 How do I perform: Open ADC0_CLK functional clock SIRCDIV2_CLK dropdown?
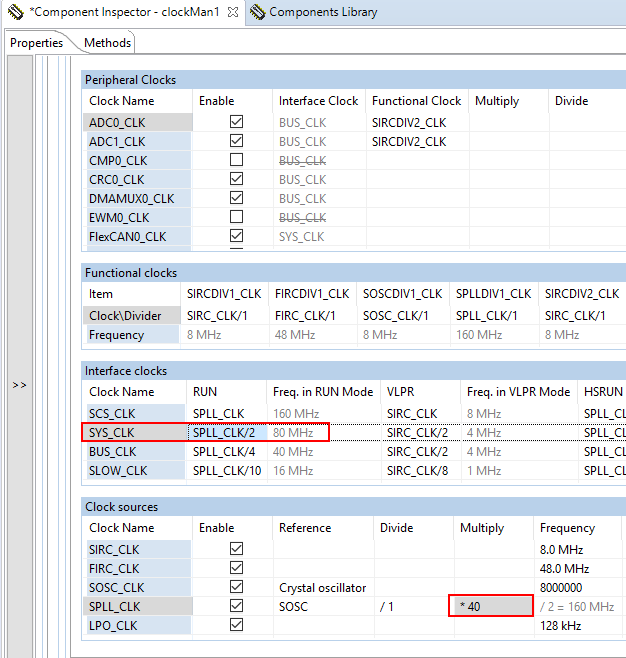pos(417,123)
